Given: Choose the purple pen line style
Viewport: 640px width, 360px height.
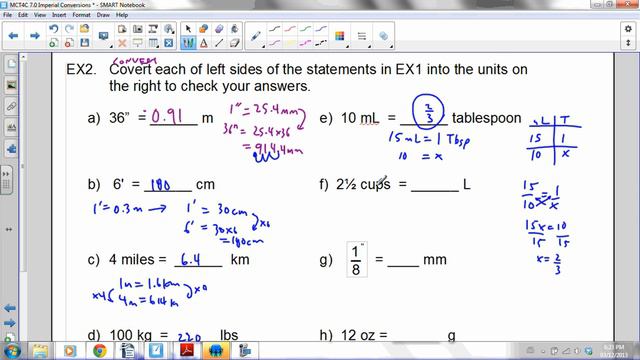Looking at the screenshot, I should [321, 29].
